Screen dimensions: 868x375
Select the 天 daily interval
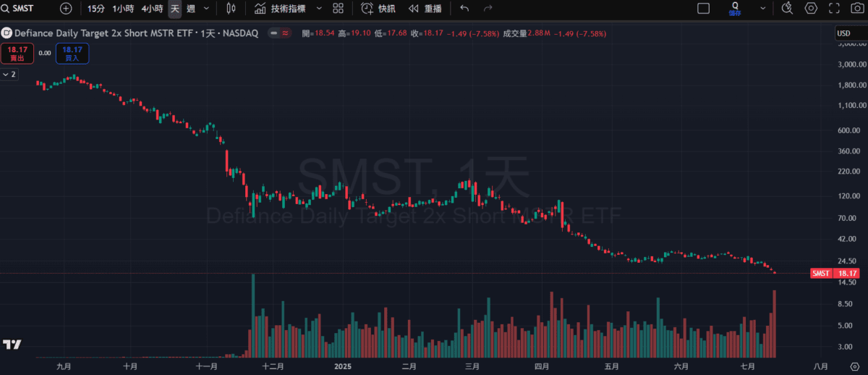click(x=174, y=9)
